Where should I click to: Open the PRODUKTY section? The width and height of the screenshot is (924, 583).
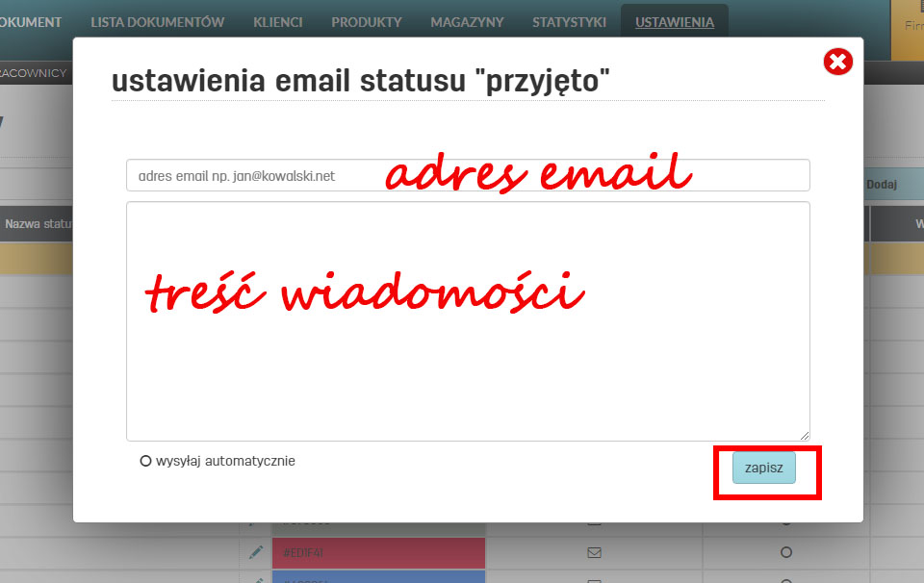(366, 20)
